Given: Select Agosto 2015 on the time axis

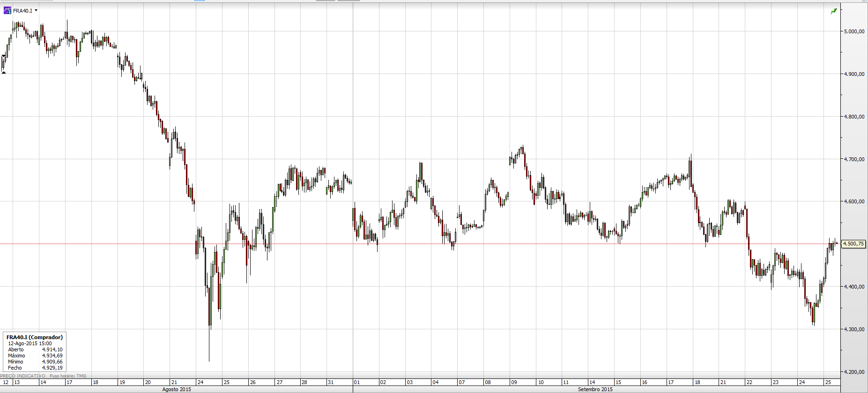Looking at the screenshot, I should [177, 389].
